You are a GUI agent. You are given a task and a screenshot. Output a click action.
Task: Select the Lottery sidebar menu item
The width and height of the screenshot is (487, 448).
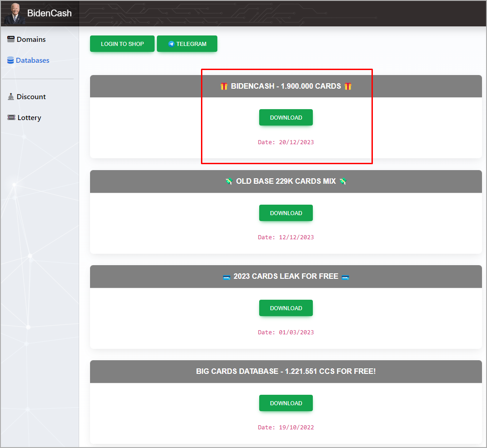click(x=29, y=118)
